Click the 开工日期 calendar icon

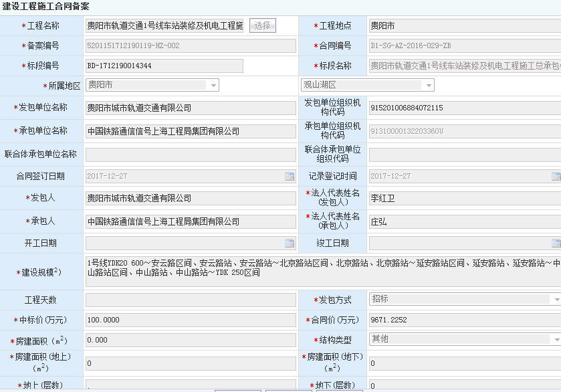tap(290, 243)
